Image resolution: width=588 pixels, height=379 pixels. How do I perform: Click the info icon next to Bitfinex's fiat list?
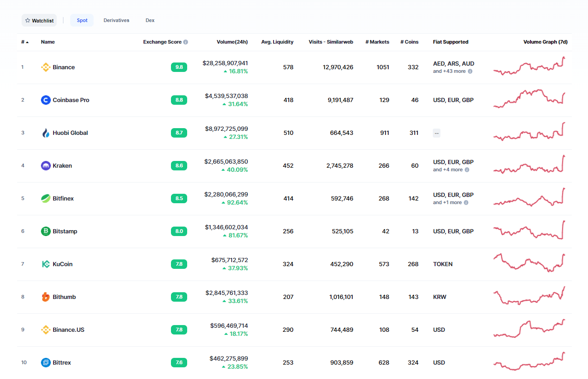pos(465,202)
